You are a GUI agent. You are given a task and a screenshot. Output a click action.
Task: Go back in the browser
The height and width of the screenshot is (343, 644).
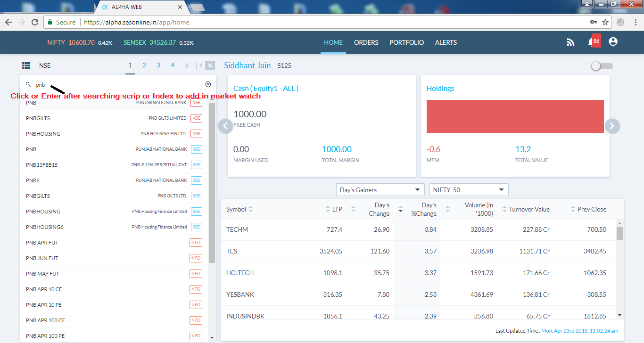8,22
